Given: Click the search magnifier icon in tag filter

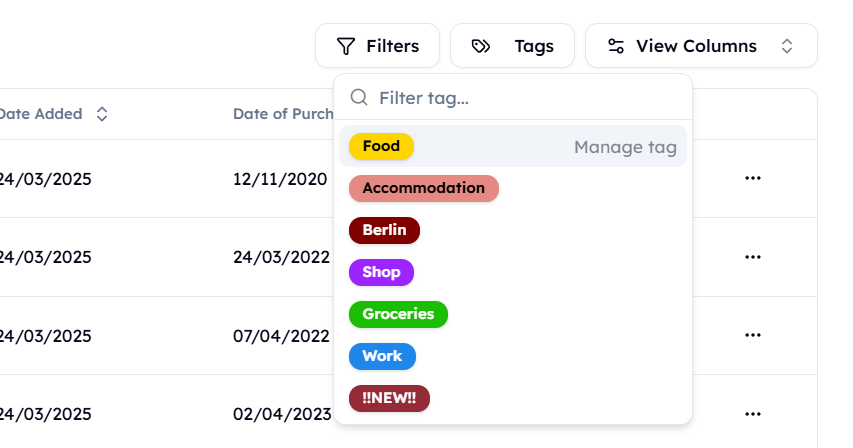Looking at the screenshot, I should tap(359, 98).
